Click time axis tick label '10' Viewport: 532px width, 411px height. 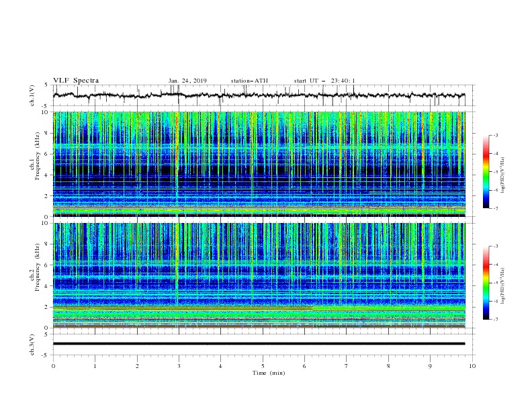coord(472,366)
